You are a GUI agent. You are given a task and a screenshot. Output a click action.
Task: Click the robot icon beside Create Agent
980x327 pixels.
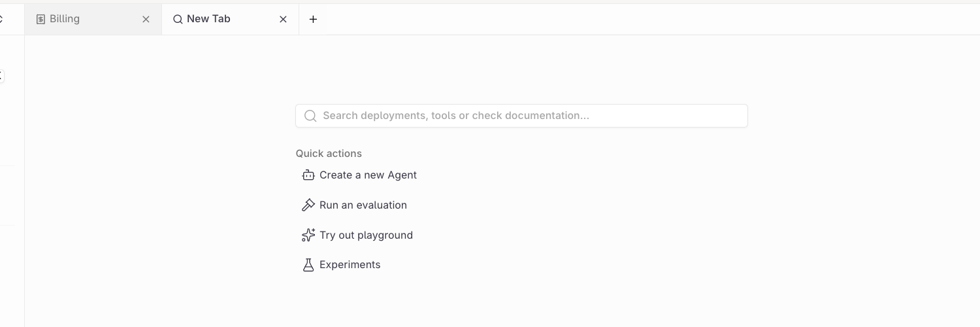coord(308,175)
